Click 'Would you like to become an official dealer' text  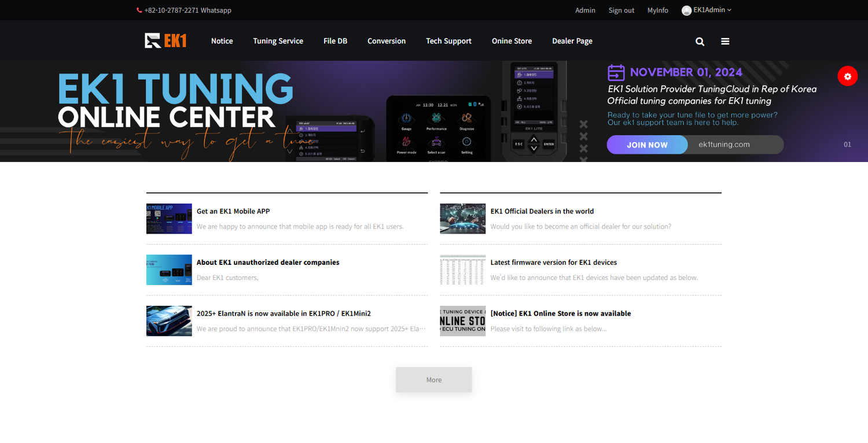pyautogui.click(x=581, y=227)
